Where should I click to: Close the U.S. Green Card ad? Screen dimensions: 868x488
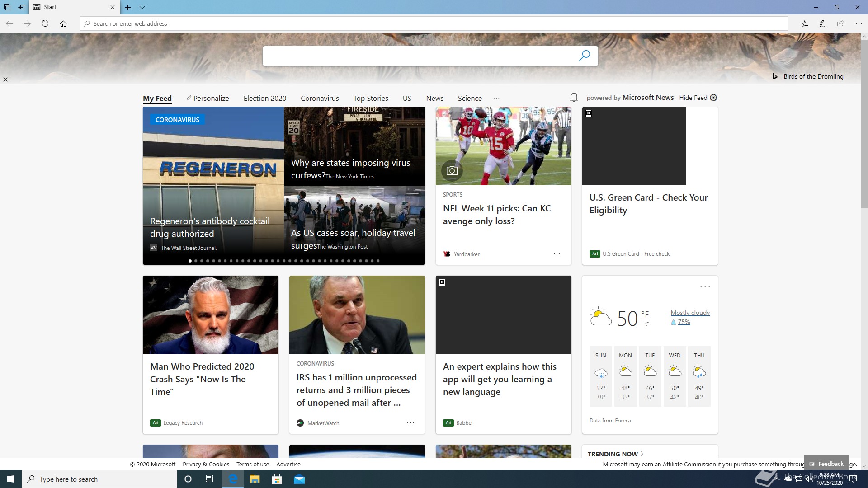(x=589, y=113)
